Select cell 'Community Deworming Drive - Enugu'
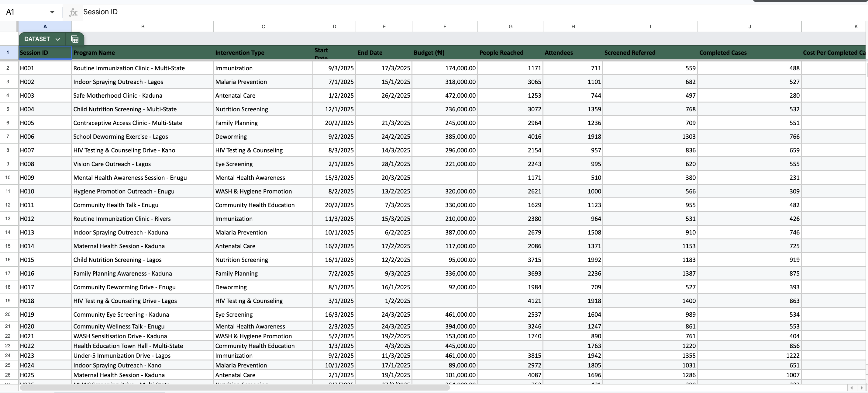Image resolution: width=868 pixels, height=393 pixels. tap(143, 287)
